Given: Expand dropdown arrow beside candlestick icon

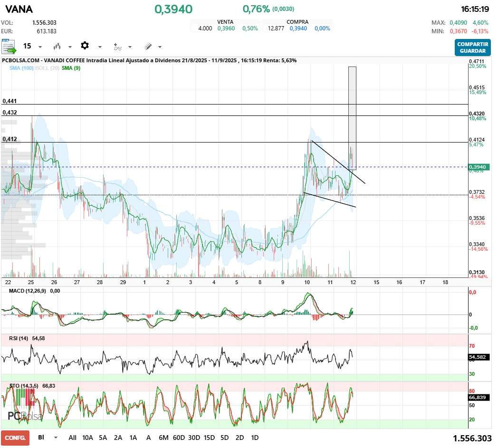Looking at the screenshot, I should coord(70,47).
